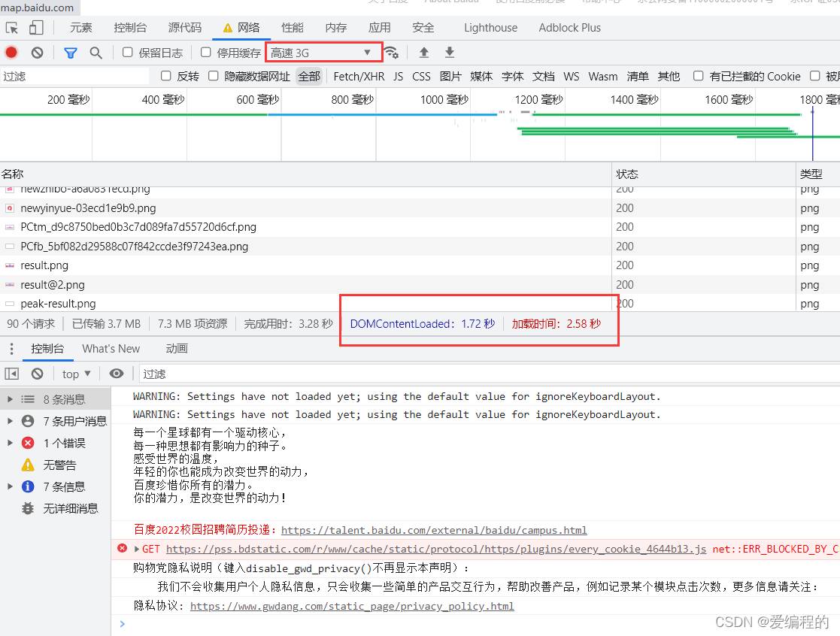Import HAR file with upload arrow
Screen dimensions: 840x636
423,53
